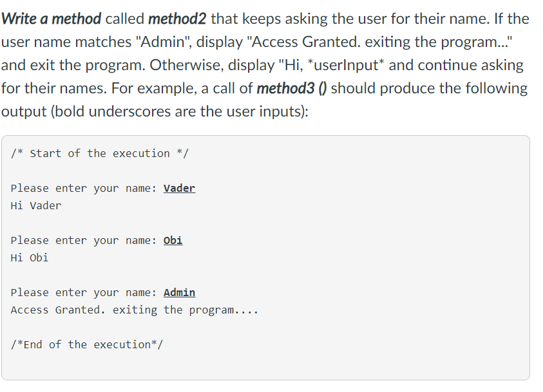Screen dimensions: 543x392
Task: Click the "Access Granted. exiting the program...." code line
Action: (x=134, y=310)
